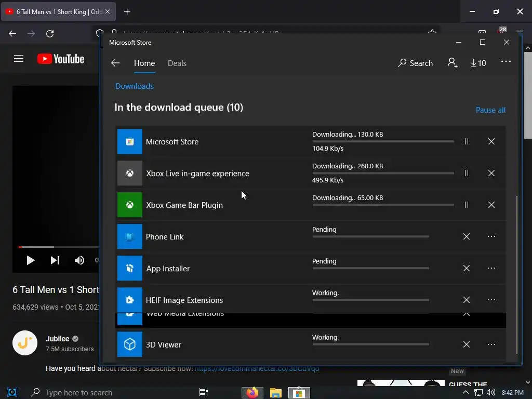The height and width of the screenshot is (399, 532).
Task: Click the 3D Viewer cube icon
Action: click(129, 344)
